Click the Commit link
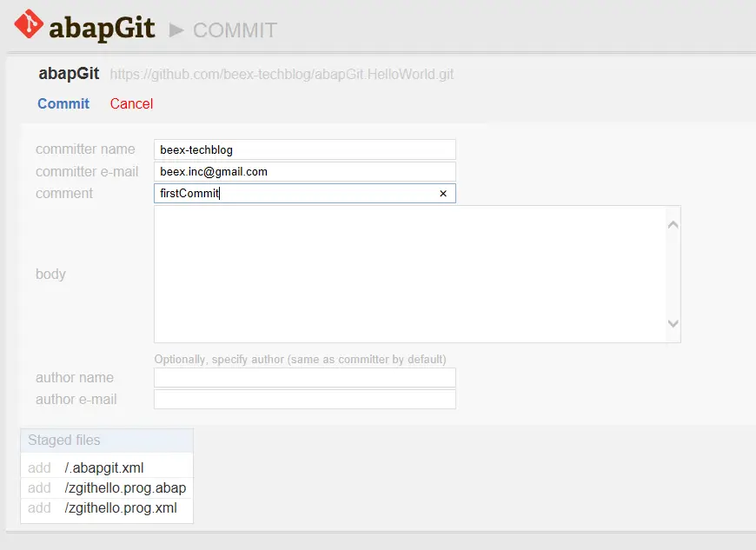Image resolution: width=756 pixels, height=550 pixels. (x=63, y=103)
